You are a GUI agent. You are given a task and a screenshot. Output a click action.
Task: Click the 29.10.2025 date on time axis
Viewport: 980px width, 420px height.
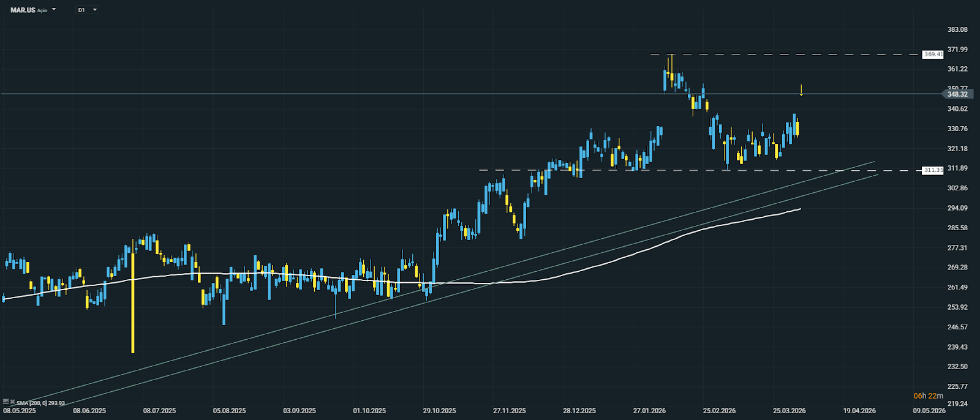440,411
